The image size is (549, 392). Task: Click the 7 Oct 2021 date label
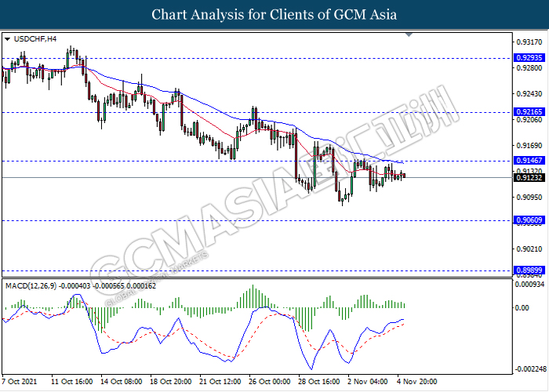[20, 381]
